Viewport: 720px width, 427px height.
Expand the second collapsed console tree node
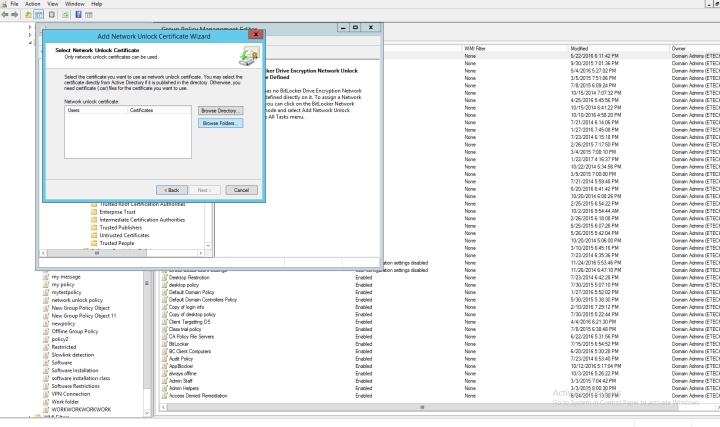(30, 35)
